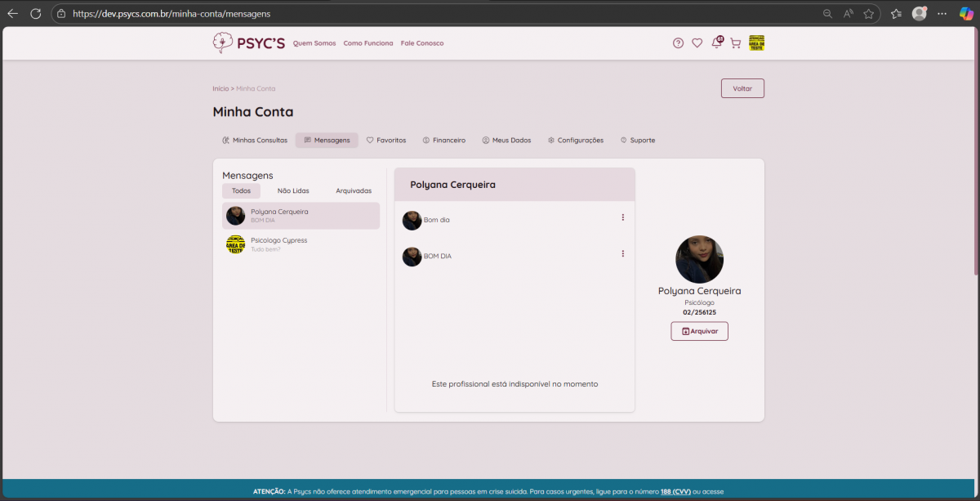
Task: Go to Minhas Consultas tab
Action: coord(255,141)
